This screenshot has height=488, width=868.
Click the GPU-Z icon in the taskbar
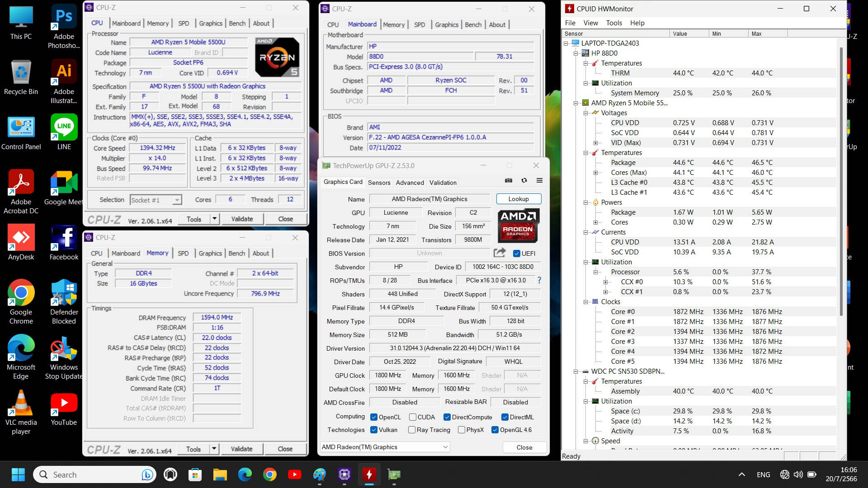pyautogui.click(x=394, y=474)
